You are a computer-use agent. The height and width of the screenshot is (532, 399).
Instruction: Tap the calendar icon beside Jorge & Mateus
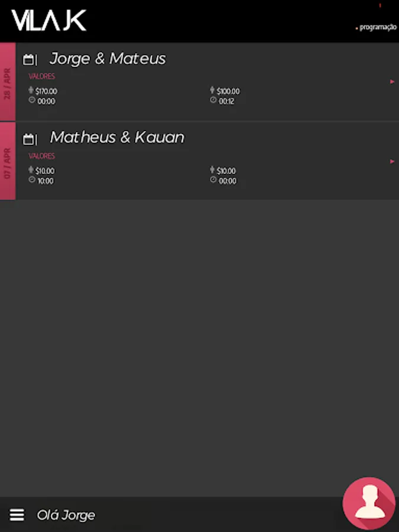(x=28, y=60)
